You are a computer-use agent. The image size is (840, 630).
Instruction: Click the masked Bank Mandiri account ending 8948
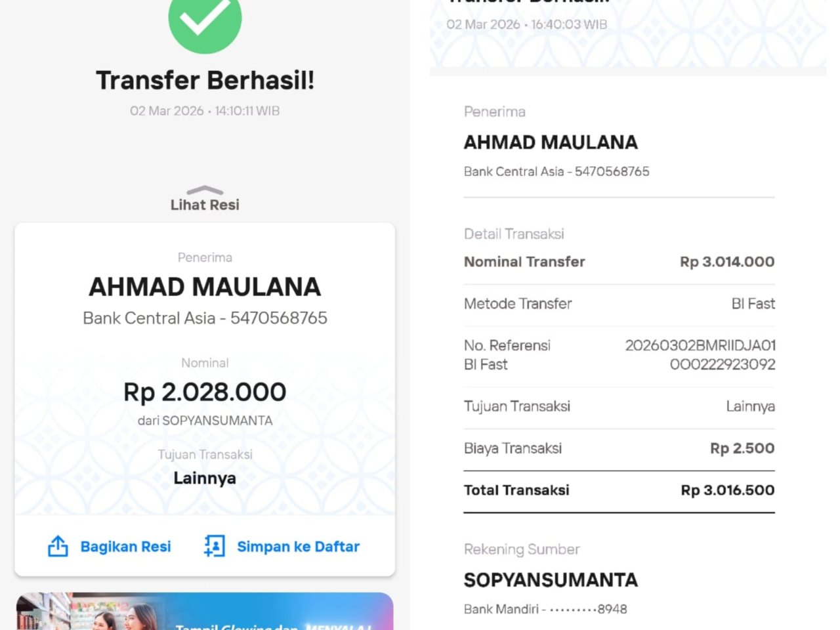(545, 609)
